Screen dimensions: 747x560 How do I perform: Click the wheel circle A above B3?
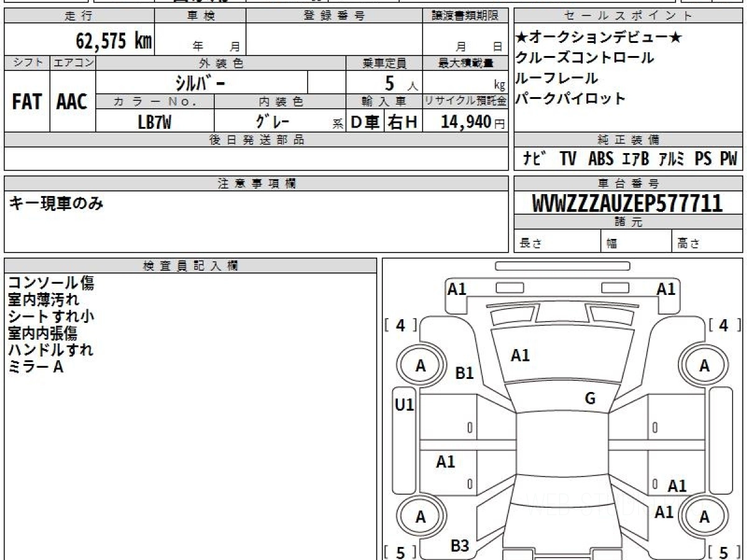tap(421, 517)
